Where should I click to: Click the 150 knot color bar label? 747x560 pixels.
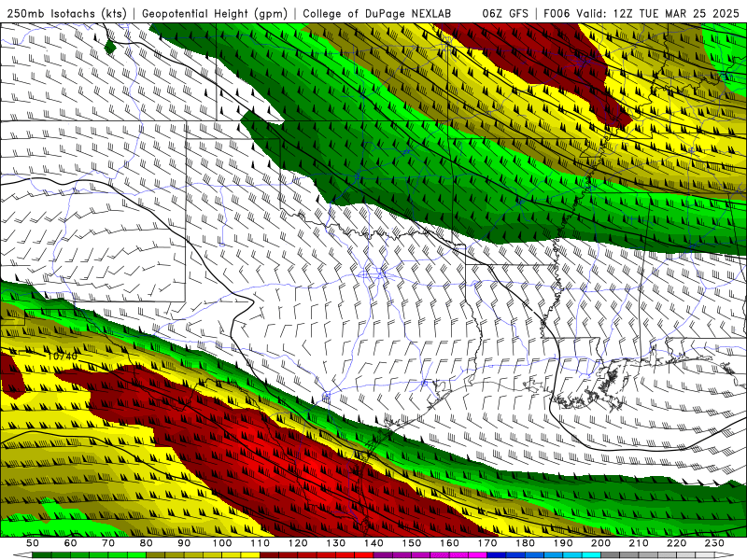[412, 543]
